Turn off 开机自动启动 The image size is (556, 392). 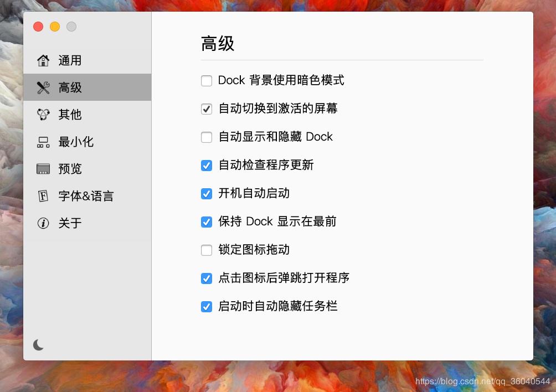click(x=206, y=193)
